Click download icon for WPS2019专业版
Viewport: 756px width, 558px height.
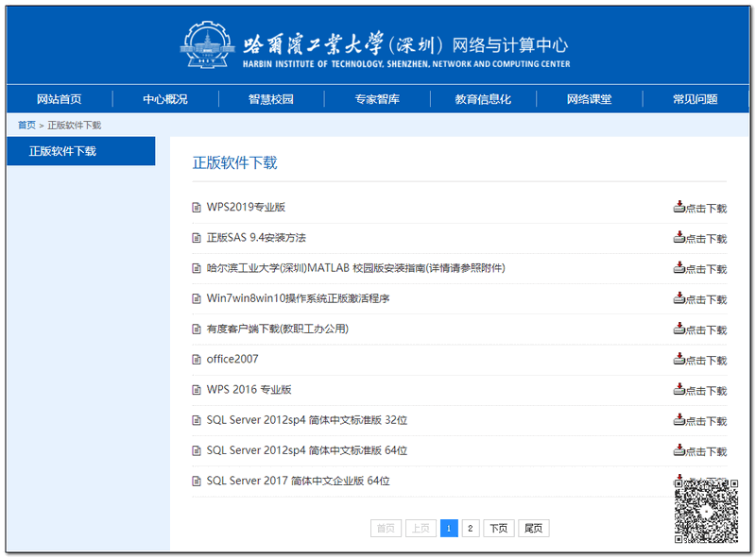tap(679, 207)
